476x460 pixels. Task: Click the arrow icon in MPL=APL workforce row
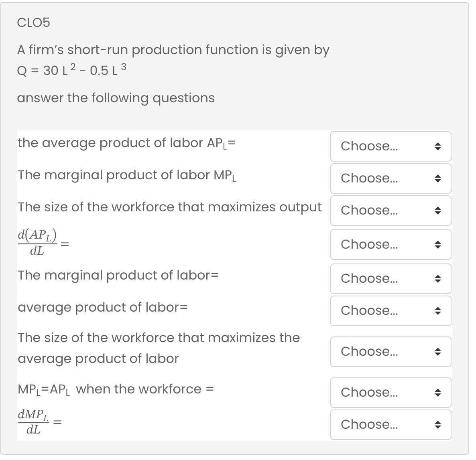click(438, 393)
